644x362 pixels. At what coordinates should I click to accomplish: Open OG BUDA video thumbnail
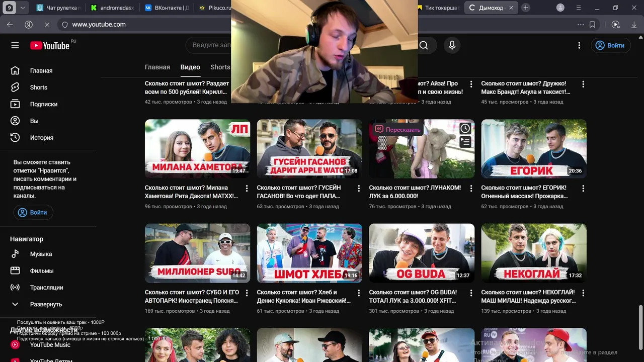[x=422, y=253]
